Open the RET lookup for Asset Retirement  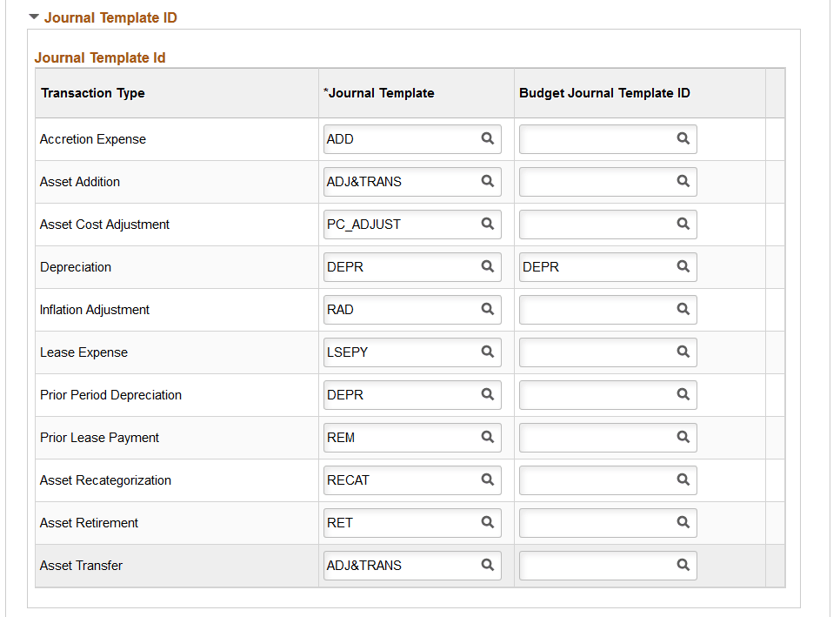pyautogui.click(x=487, y=523)
